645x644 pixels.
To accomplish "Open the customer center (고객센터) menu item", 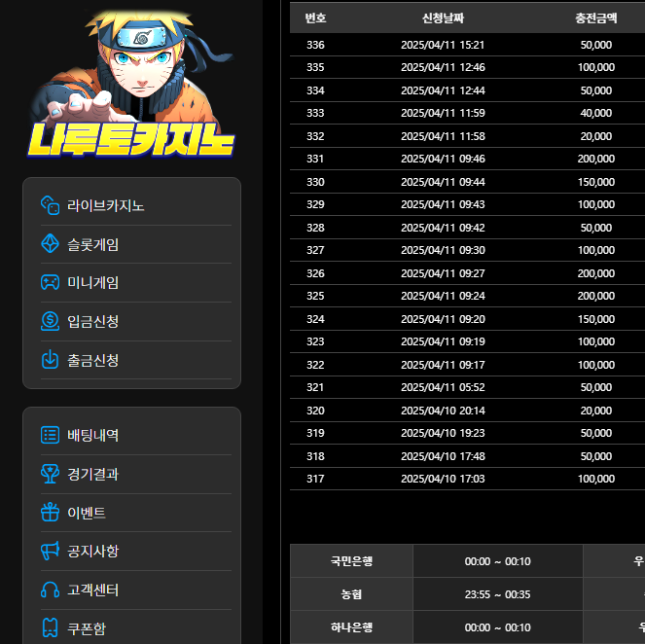I will coord(92,590).
